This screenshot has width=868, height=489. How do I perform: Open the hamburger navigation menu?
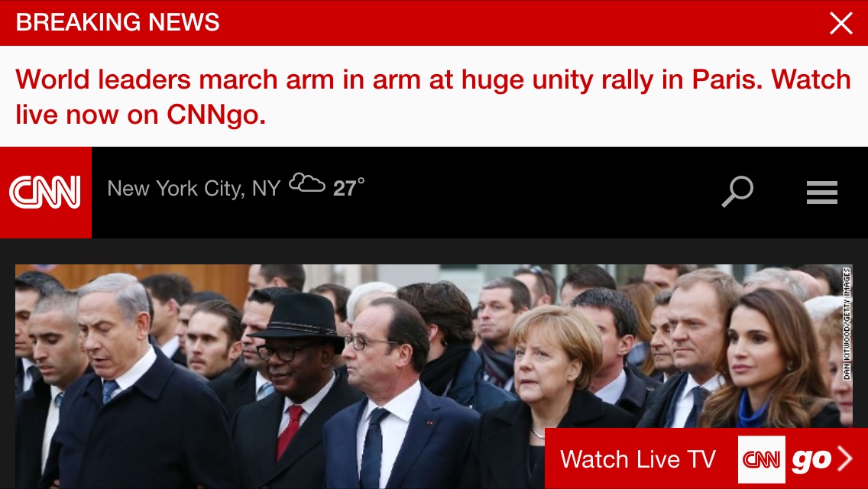(x=821, y=193)
